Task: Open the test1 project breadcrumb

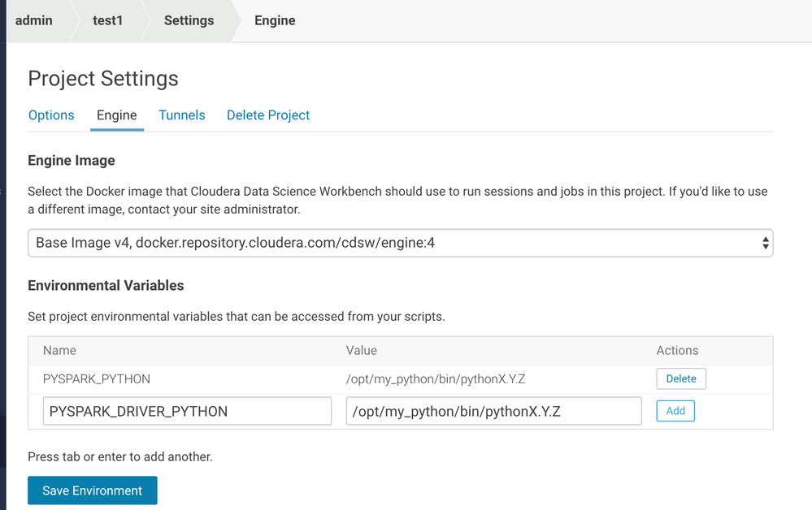Action: point(107,20)
